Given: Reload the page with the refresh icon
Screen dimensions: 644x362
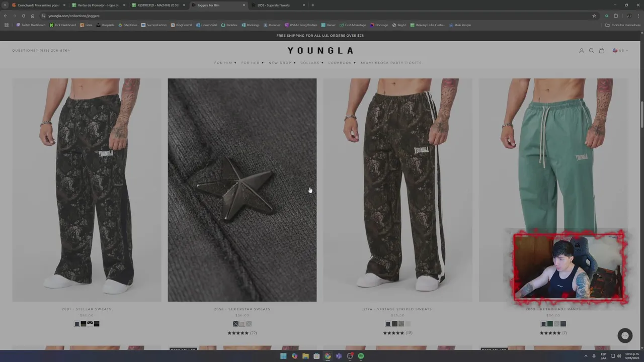Looking at the screenshot, I should click(23, 16).
